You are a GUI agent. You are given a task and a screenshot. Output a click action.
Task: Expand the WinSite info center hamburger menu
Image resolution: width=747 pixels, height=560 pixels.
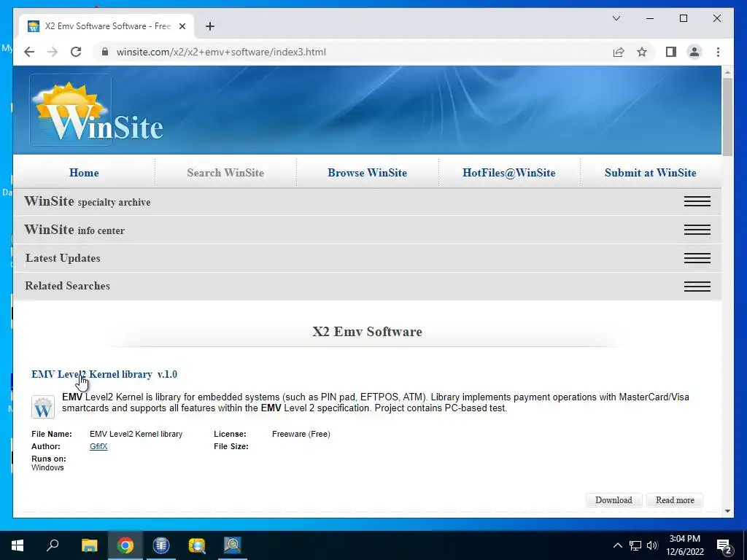click(697, 230)
